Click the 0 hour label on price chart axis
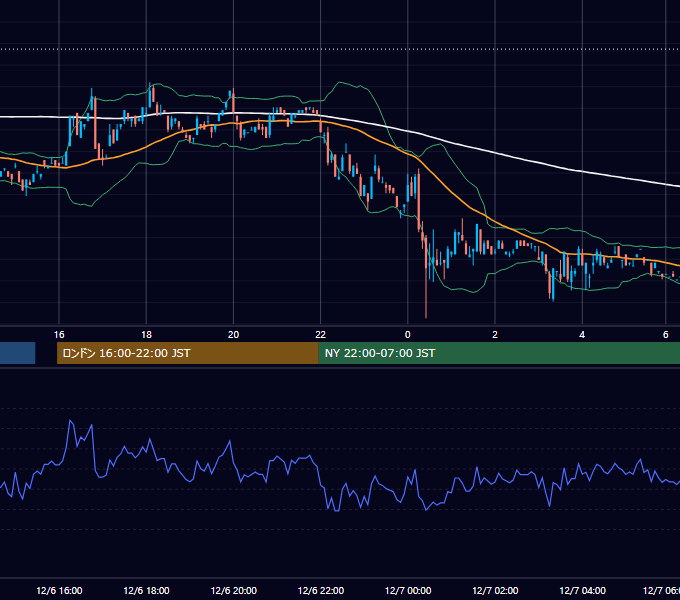Viewport: 680px width, 600px height. pyautogui.click(x=407, y=334)
